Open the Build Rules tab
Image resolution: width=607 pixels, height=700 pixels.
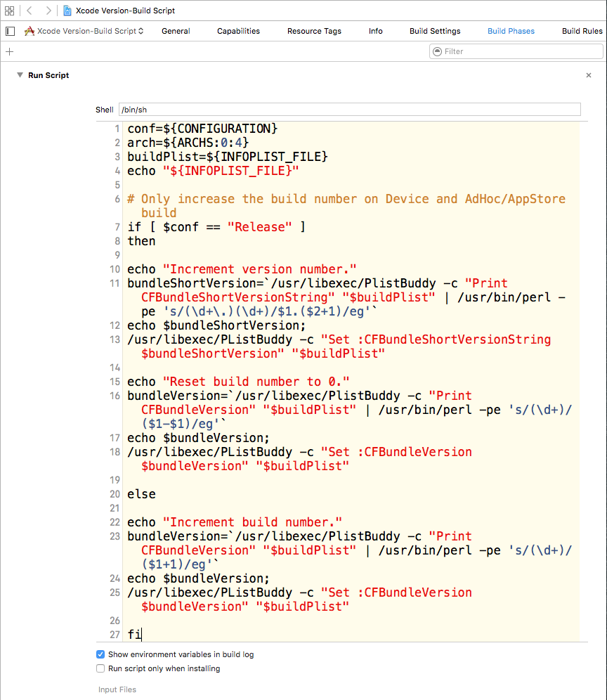tap(582, 31)
